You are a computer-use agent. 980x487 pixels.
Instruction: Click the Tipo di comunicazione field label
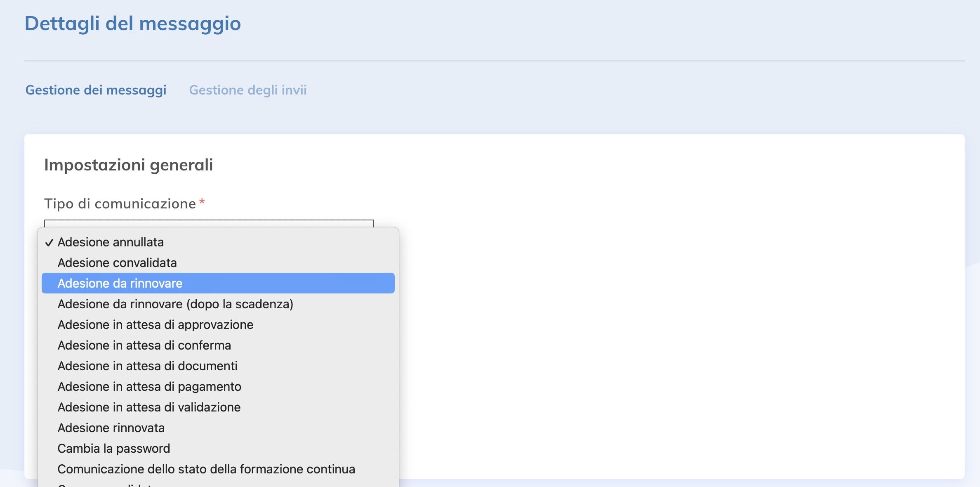coord(120,203)
